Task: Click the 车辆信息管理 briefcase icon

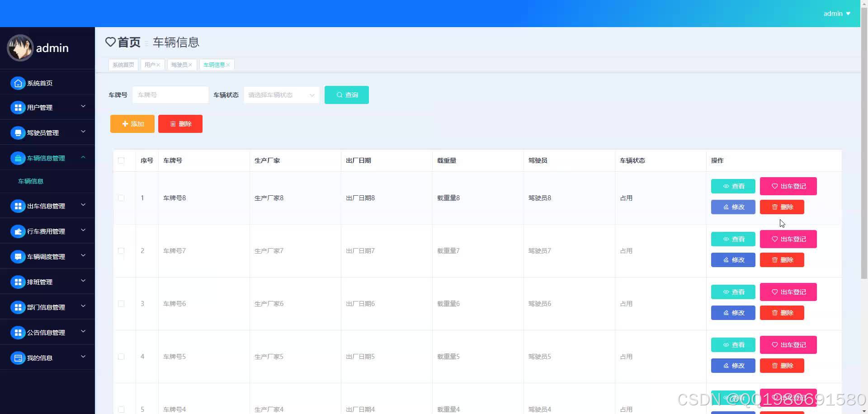Action: tap(18, 158)
